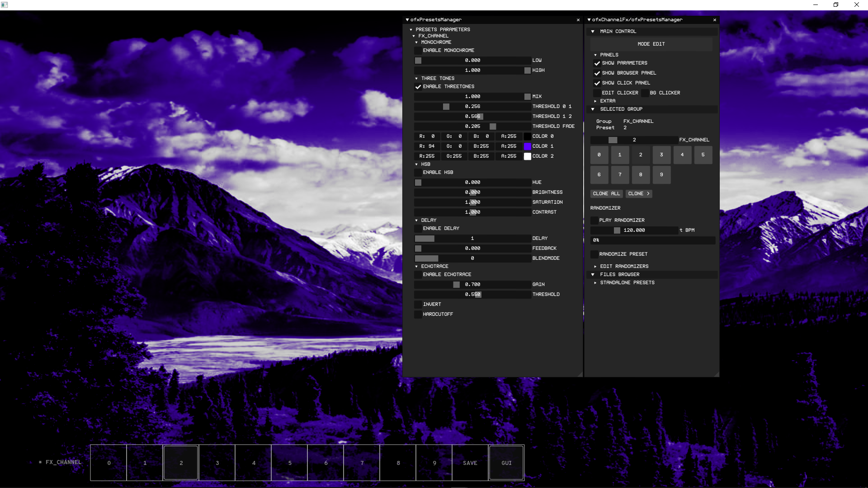
Task: Click the Color 1 R: 94 field
Action: click(x=427, y=146)
